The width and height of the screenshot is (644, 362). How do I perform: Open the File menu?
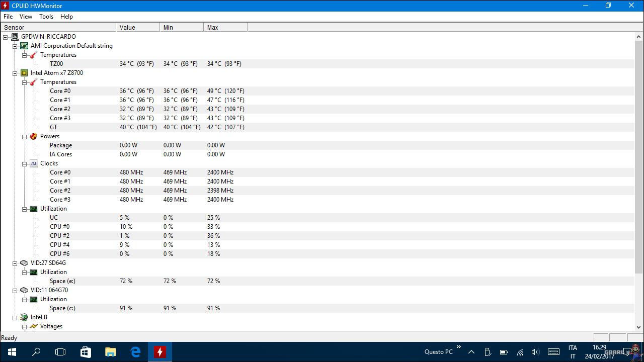pyautogui.click(x=8, y=17)
